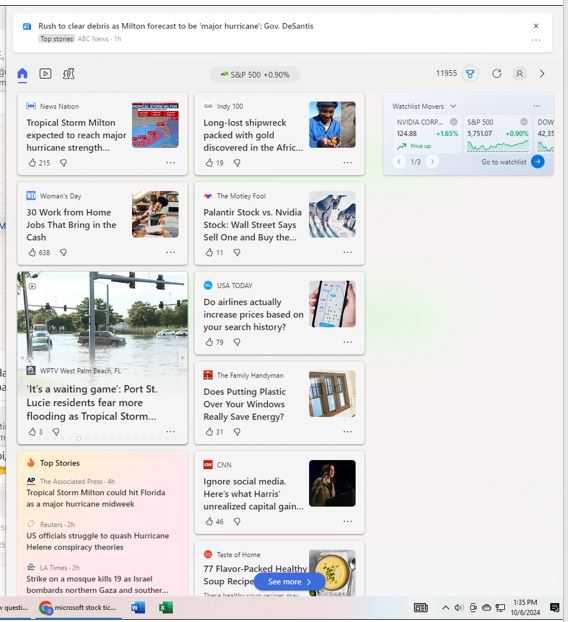The image size is (568, 622).
Task: Open Watchlist Movers more options menu
Action: pos(537,106)
